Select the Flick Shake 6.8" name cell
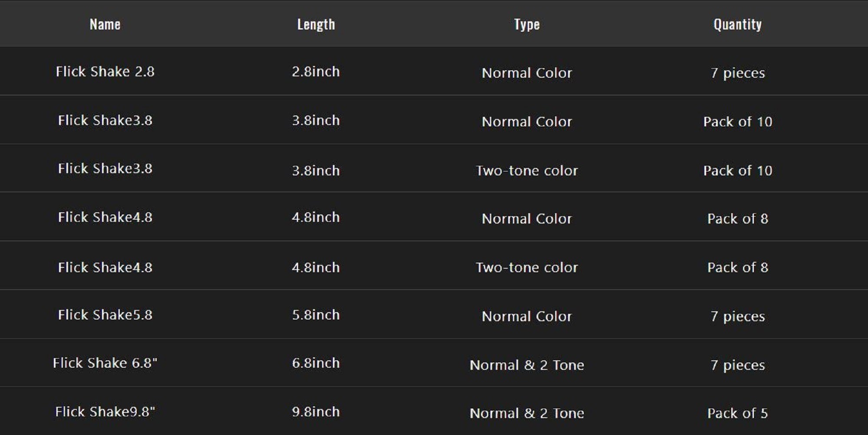Image resolution: width=868 pixels, height=435 pixels. point(105,363)
